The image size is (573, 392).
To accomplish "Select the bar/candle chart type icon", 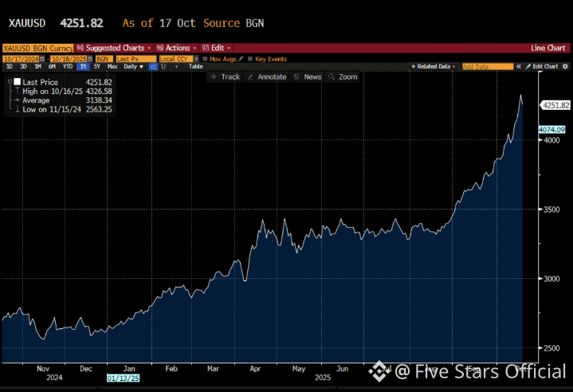I will pos(163,66).
